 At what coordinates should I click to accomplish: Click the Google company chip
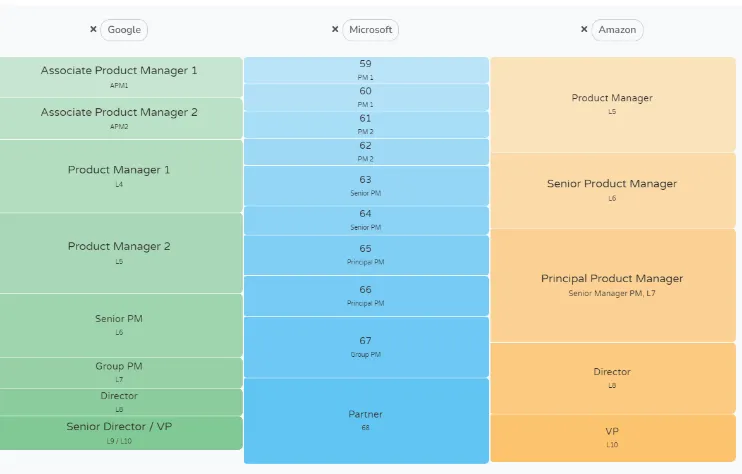(x=124, y=30)
